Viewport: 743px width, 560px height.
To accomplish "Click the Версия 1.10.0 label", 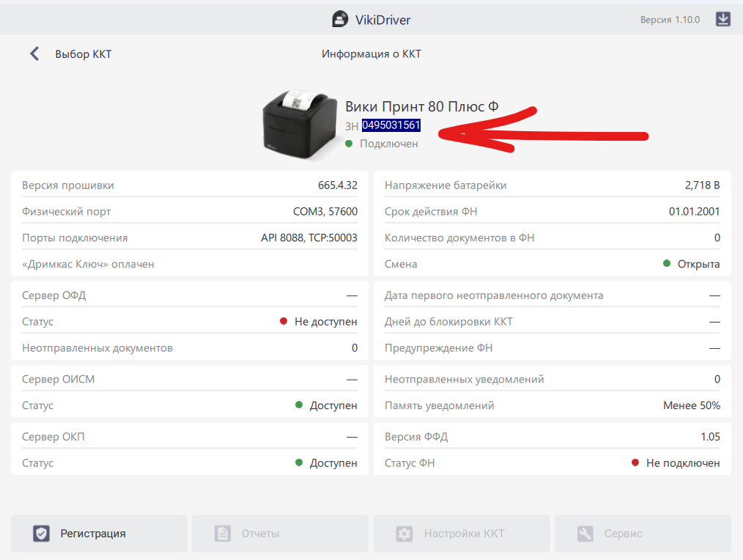I will point(670,20).
